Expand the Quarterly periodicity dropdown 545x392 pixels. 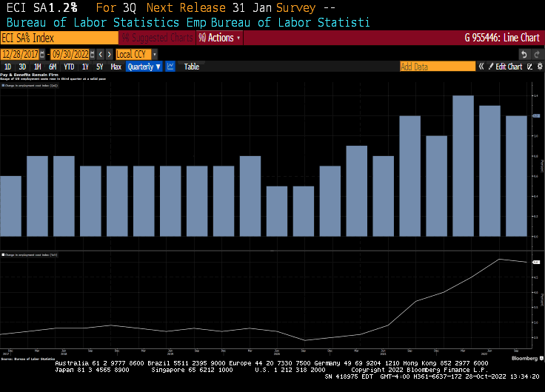coord(144,67)
